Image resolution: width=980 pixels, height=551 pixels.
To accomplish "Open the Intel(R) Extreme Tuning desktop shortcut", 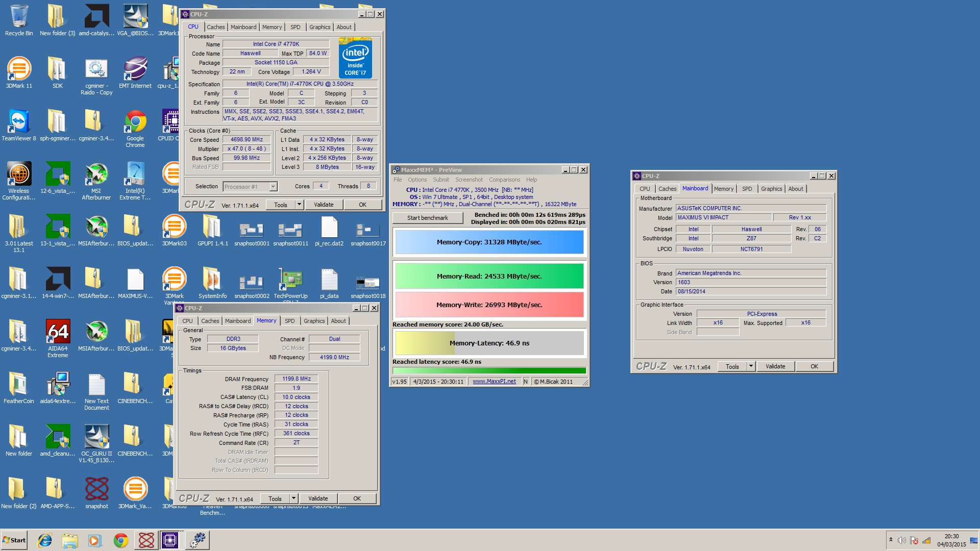I will [135, 181].
